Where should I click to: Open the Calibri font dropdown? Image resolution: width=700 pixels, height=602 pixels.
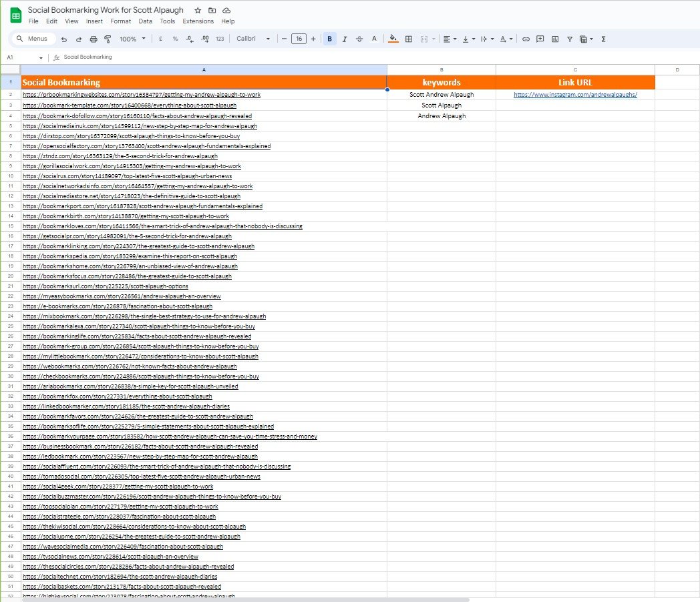point(253,39)
